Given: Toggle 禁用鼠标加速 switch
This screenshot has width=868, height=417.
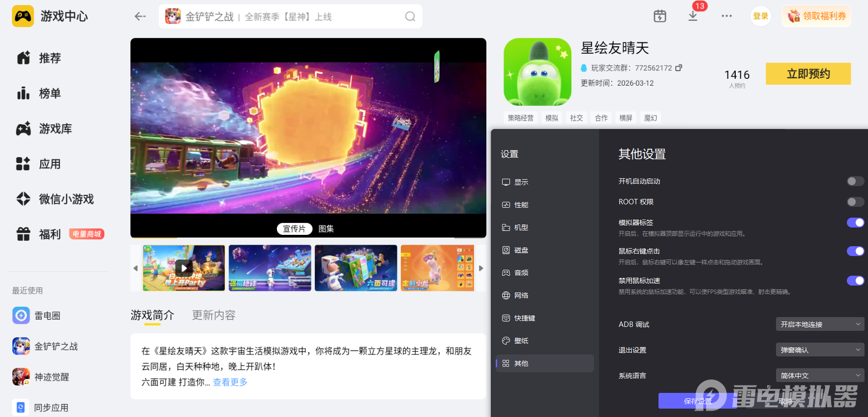Looking at the screenshot, I should 855,281.
